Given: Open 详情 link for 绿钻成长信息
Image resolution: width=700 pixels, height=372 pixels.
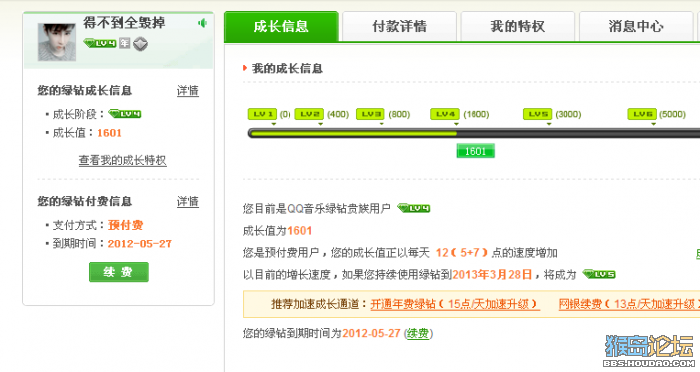Looking at the screenshot, I should tap(188, 91).
